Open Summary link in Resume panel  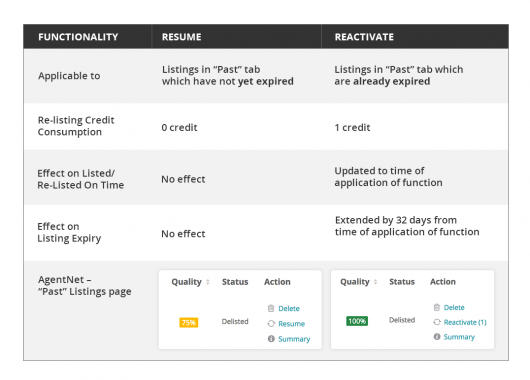click(294, 339)
